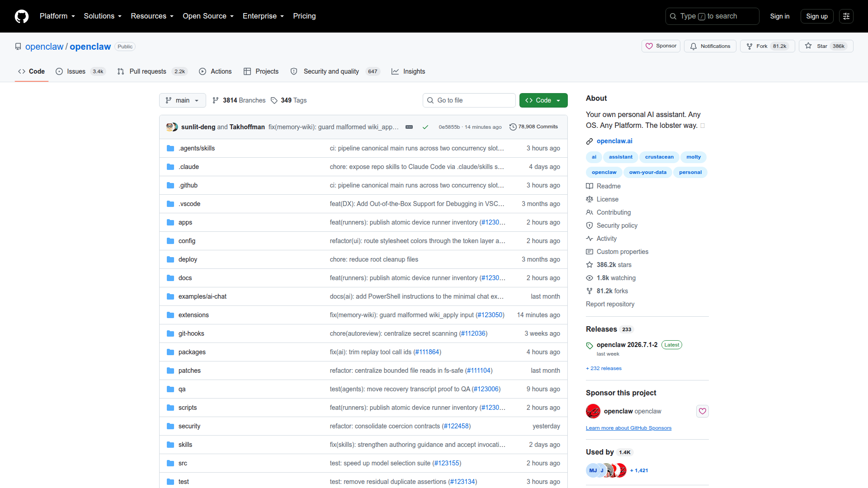Select the Code tab
Viewport: 868px width, 488px height.
coord(31,71)
